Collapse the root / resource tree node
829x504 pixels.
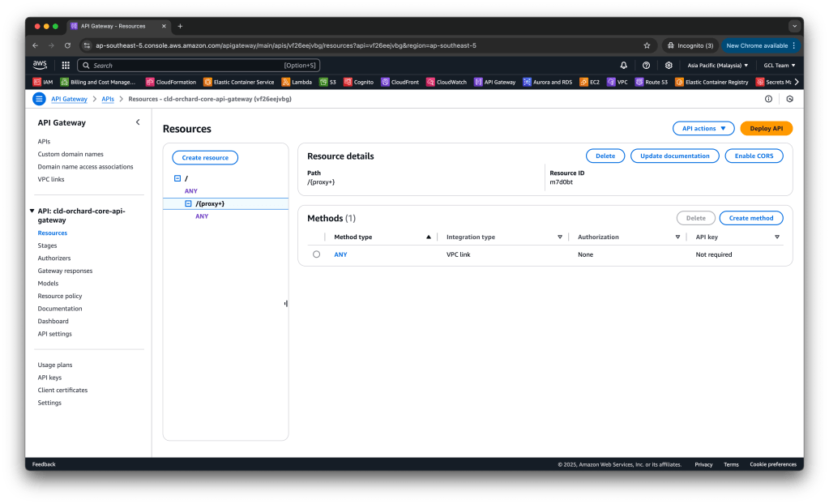(177, 178)
